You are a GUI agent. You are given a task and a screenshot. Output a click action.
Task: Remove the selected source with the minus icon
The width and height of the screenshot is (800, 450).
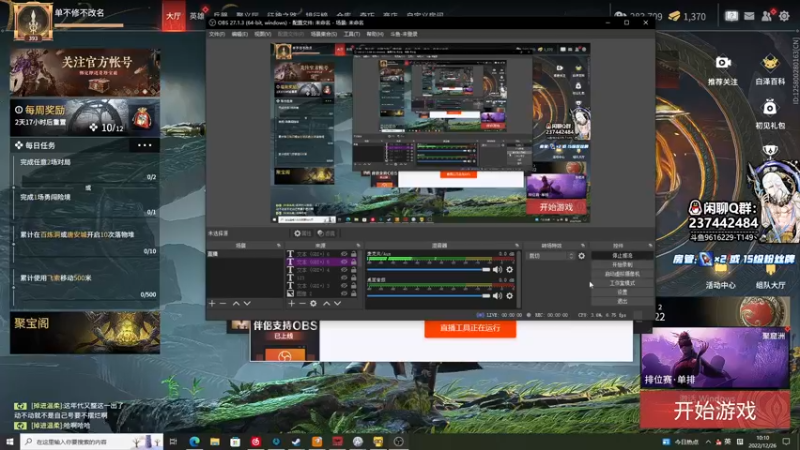[x=302, y=304]
